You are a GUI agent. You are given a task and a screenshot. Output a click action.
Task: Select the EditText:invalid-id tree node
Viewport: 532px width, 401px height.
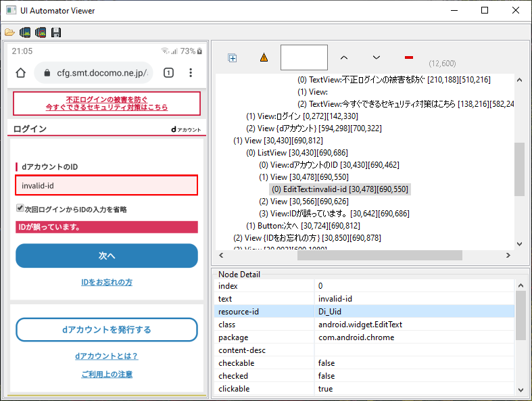pyautogui.click(x=340, y=189)
